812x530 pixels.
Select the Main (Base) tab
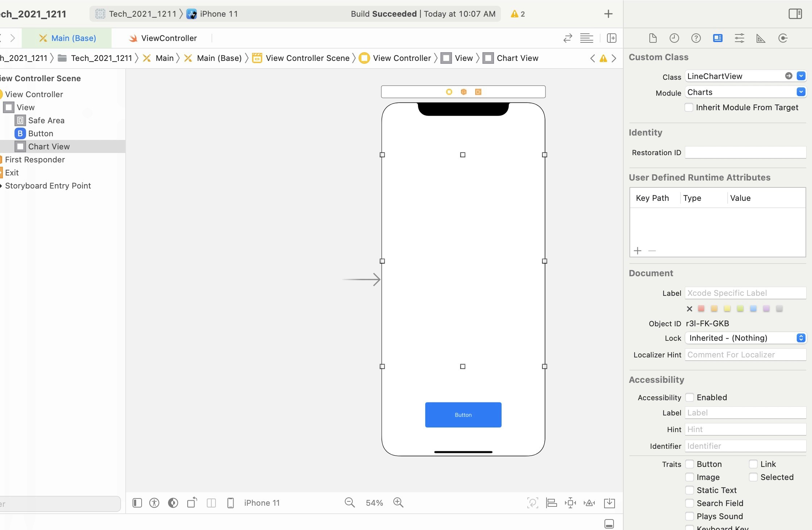click(x=68, y=38)
